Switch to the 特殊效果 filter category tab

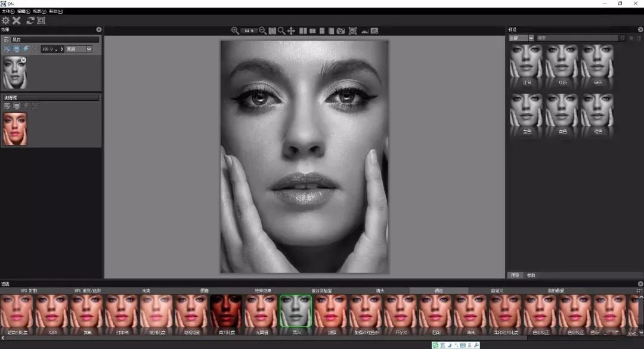[x=263, y=291]
